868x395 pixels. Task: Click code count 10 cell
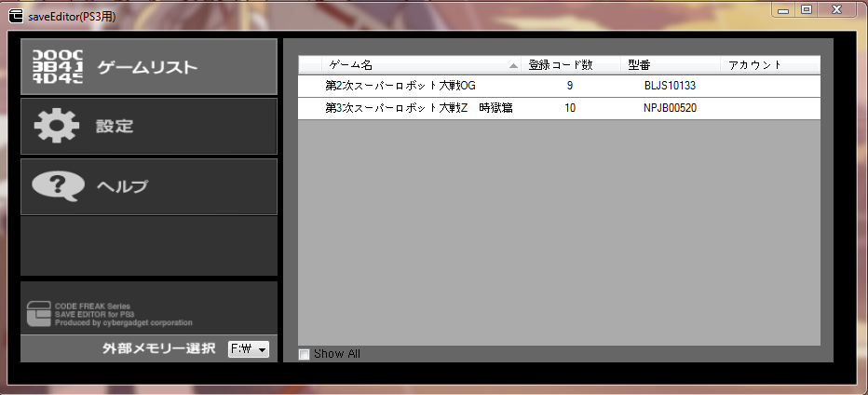pyautogui.click(x=570, y=108)
